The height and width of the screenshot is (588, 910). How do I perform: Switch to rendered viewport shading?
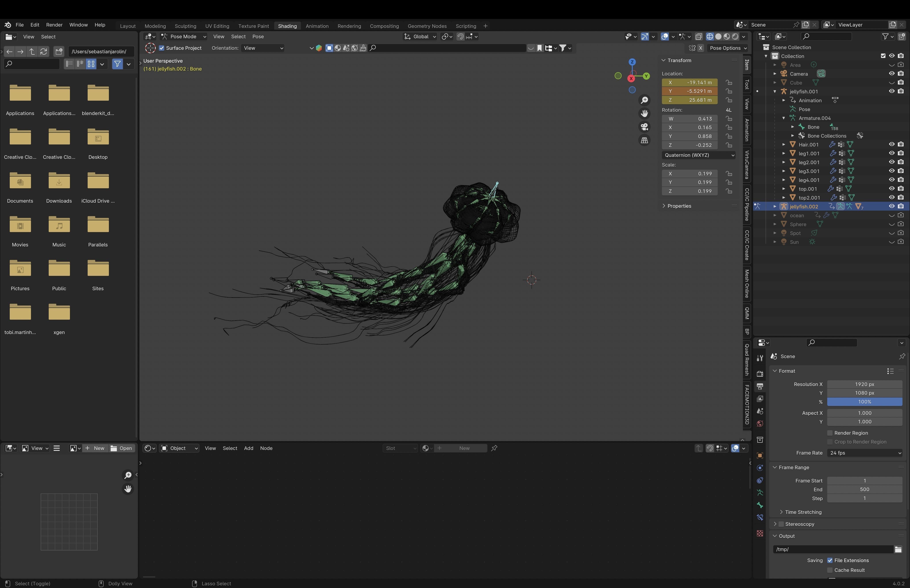735,37
